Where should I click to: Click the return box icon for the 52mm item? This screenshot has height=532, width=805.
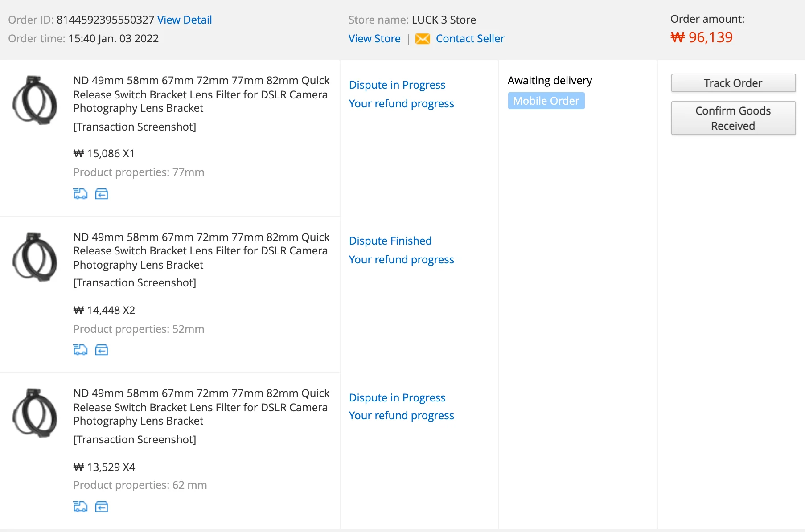[x=102, y=350]
